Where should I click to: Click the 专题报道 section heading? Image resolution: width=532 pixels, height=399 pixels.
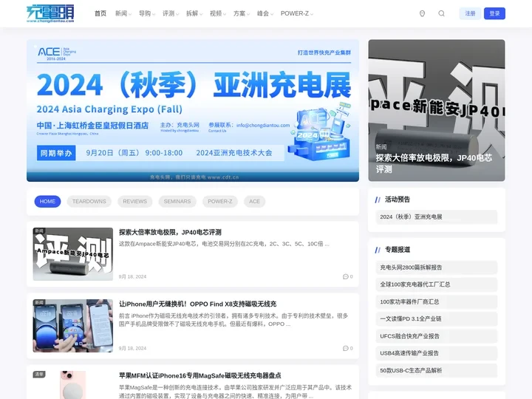398,250
